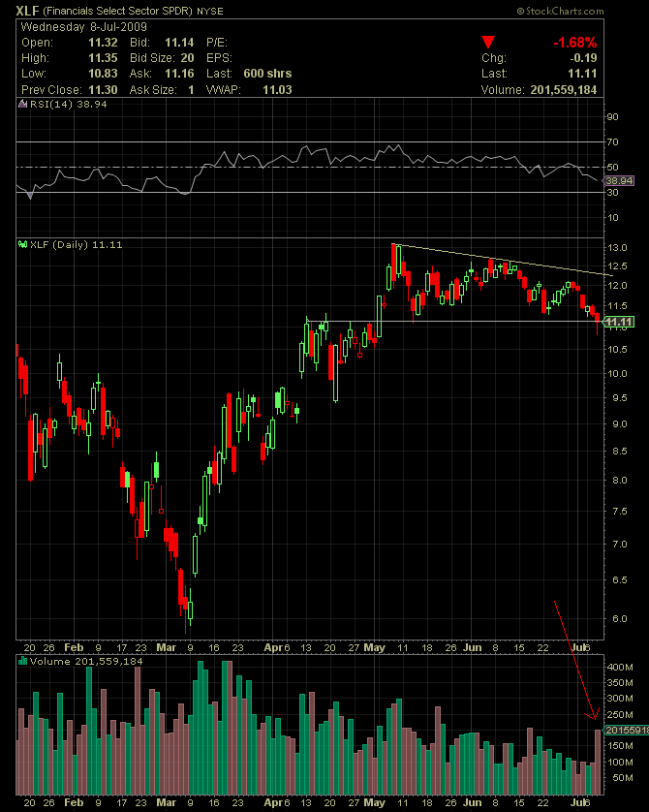Click the Last 600 shrs value
The width and height of the screenshot is (649, 812).
(x=267, y=74)
